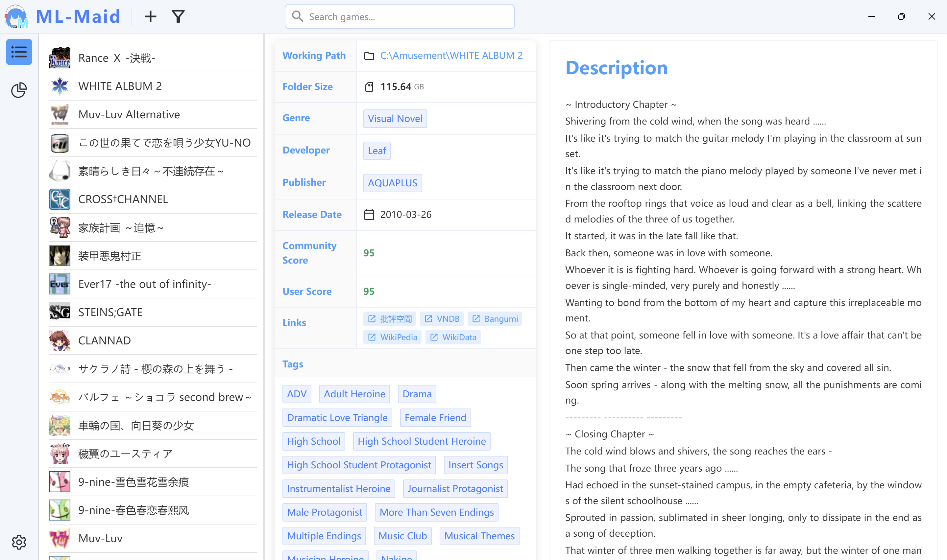Click the 2010-03-26 release date value
The width and height of the screenshot is (947, 560).
(406, 215)
